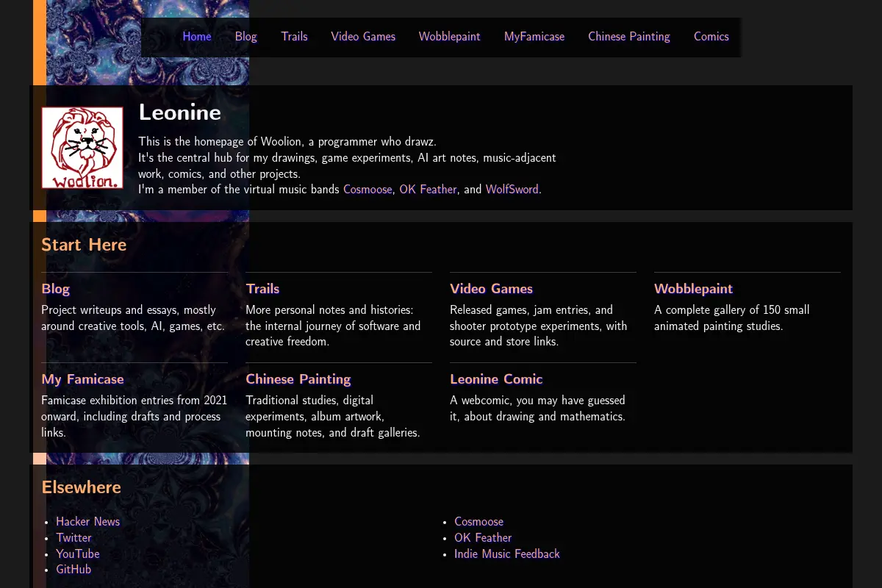Open the Indie Music Feedback link
Screen dimensions: 882x588
(x=507, y=554)
